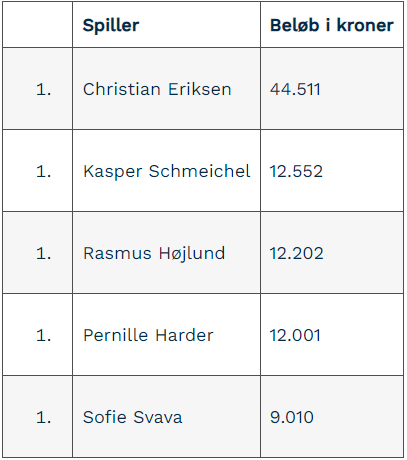The width and height of the screenshot is (407, 460).
Task: Click rank number beside Pernille Harder
Action: (43, 335)
